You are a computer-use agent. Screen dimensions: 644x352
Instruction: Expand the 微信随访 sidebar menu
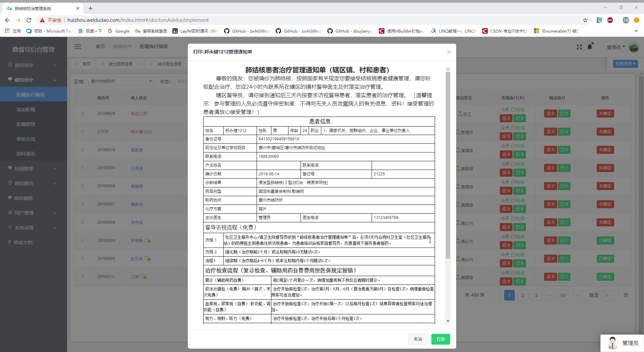click(x=34, y=183)
